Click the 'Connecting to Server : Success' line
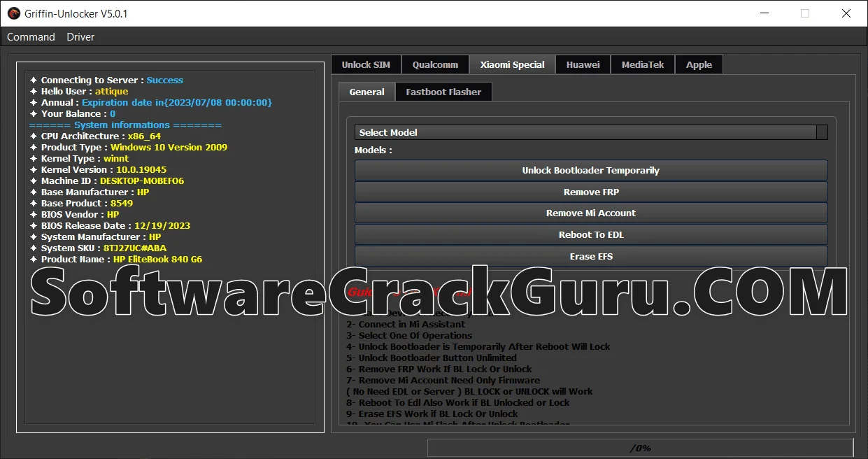 click(106, 80)
